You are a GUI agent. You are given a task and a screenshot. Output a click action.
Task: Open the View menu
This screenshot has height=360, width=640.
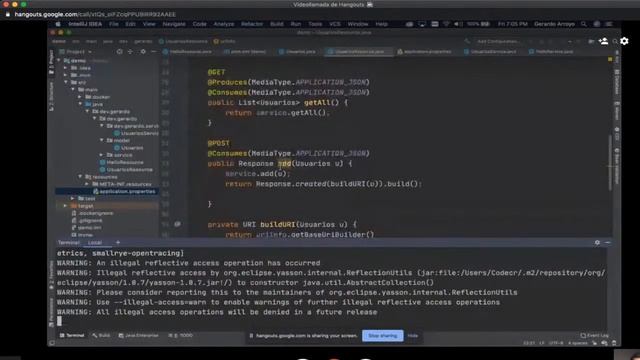[x=149, y=24]
